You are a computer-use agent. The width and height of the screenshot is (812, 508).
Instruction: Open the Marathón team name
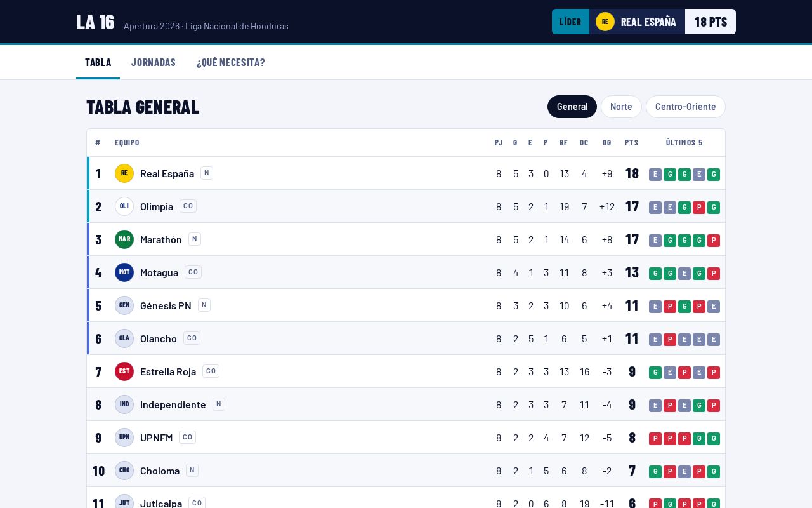(161, 239)
